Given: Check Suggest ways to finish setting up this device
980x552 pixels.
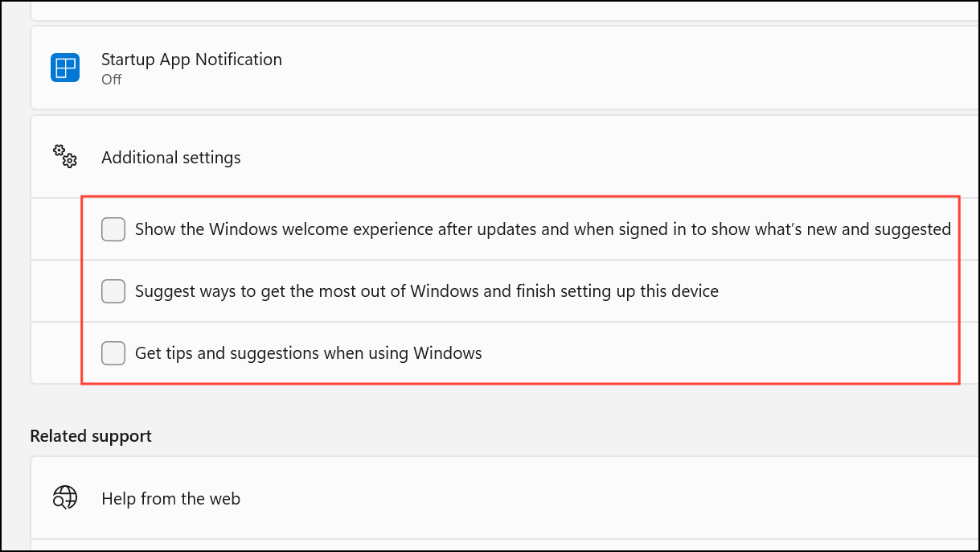Looking at the screenshot, I should (113, 291).
